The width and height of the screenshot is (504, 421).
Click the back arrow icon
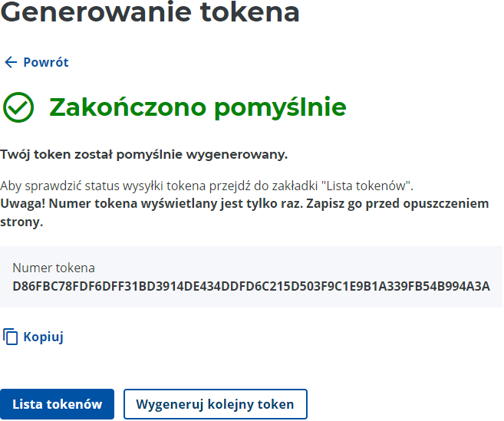click(x=10, y=63)
